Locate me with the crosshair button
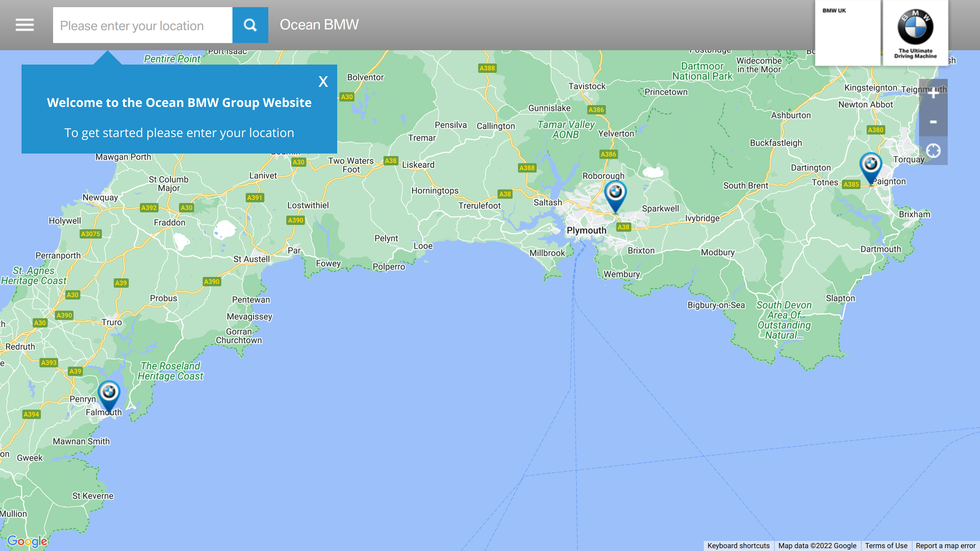980x551 pixels. 933,151
